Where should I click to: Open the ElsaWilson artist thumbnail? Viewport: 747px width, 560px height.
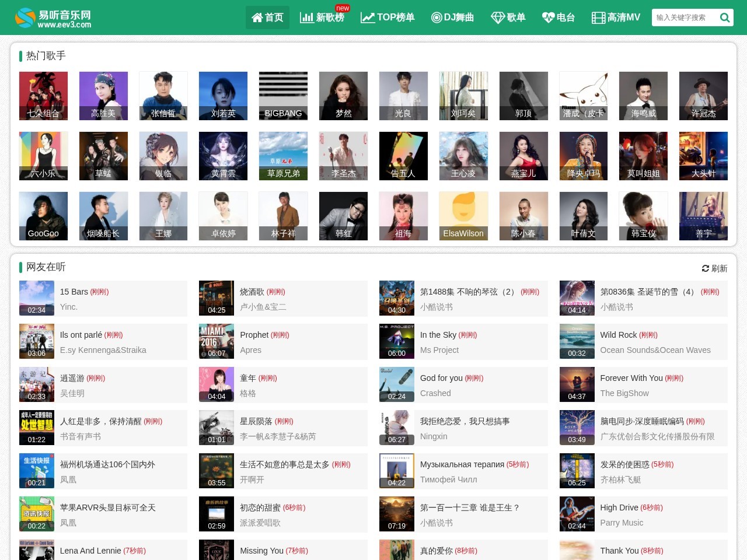[x=463, y=216]
